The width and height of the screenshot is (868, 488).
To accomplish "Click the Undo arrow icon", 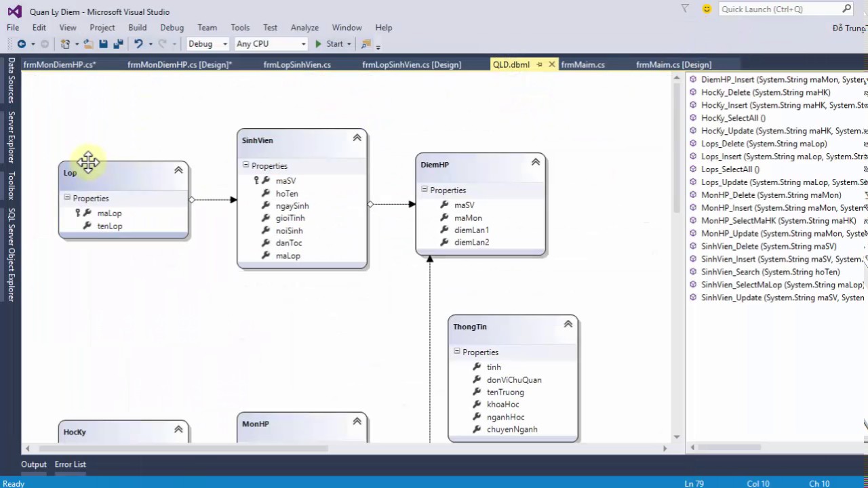I will coord(138,44).
